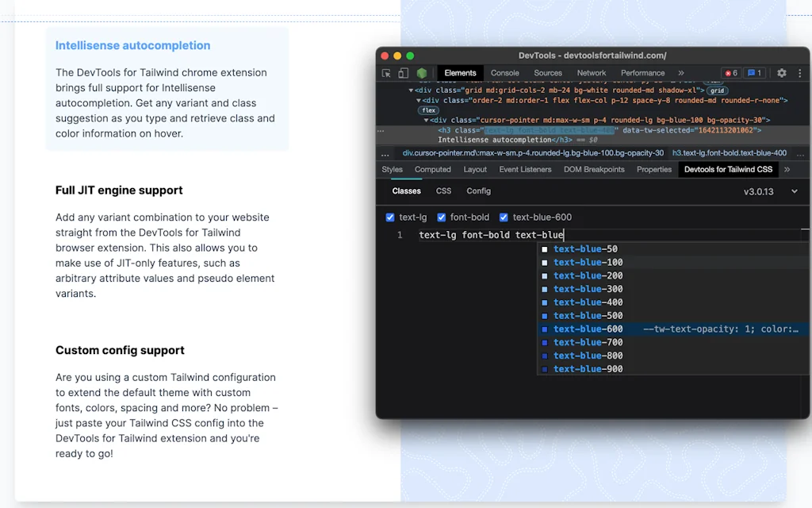Toggle the device toolbar icon
The image size is (812, 508).
click(x=404, y=72)
